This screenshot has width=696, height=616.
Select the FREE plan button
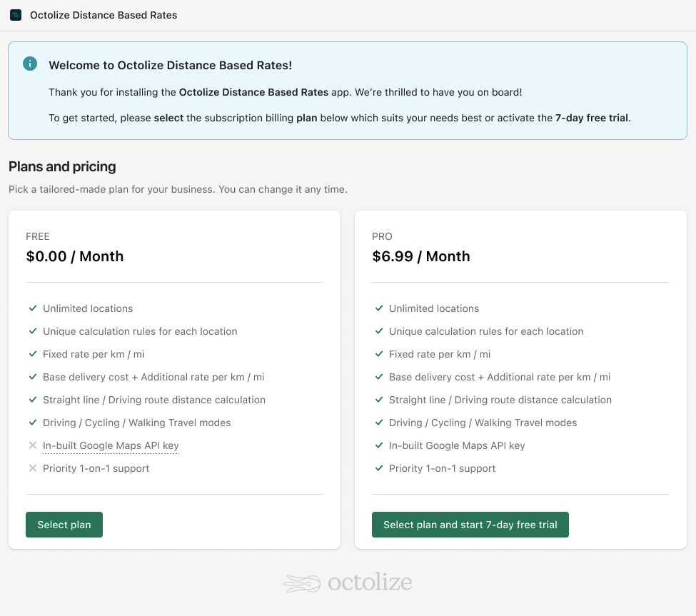(x=64, y=525)
